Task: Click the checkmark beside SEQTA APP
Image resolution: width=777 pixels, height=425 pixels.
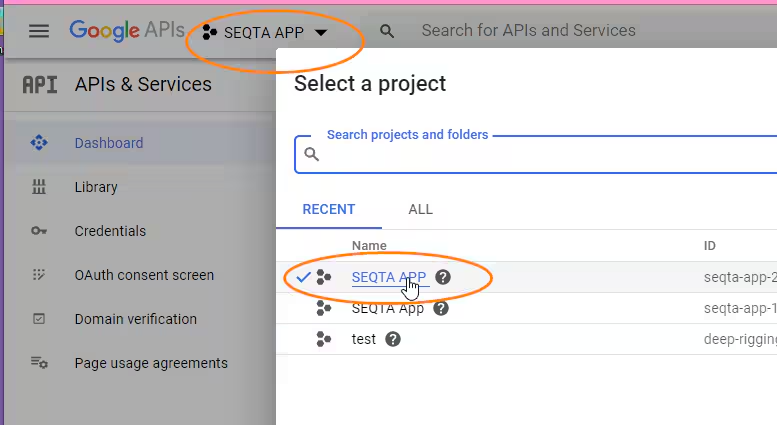Action: tap(303, 277)
